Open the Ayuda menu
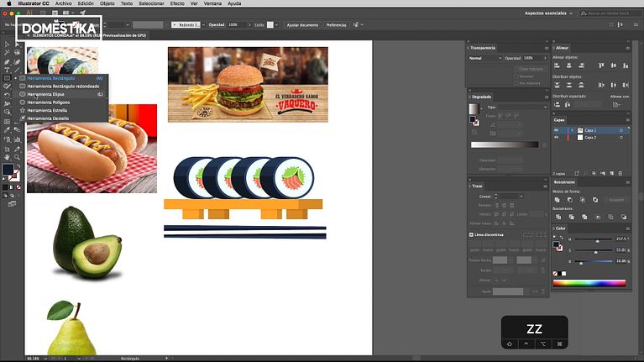Screen dimensions: 644x362 [x=234, y=3]
